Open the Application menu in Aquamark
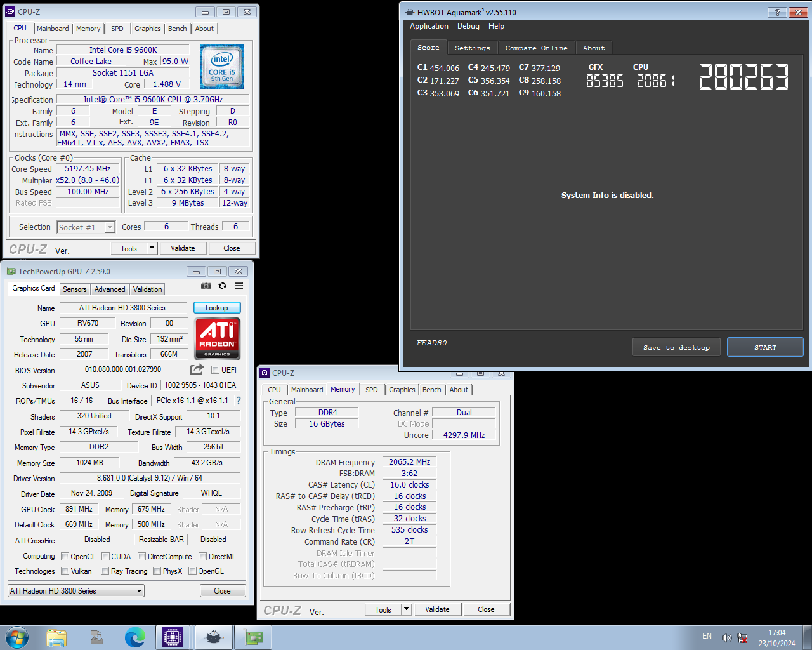812x650 pixels. [x=429, y=26]
